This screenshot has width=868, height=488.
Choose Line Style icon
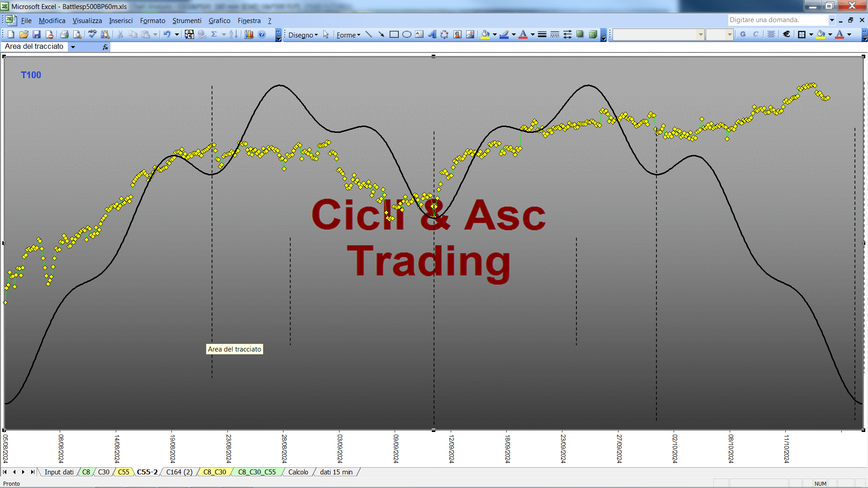pos(542,35)
